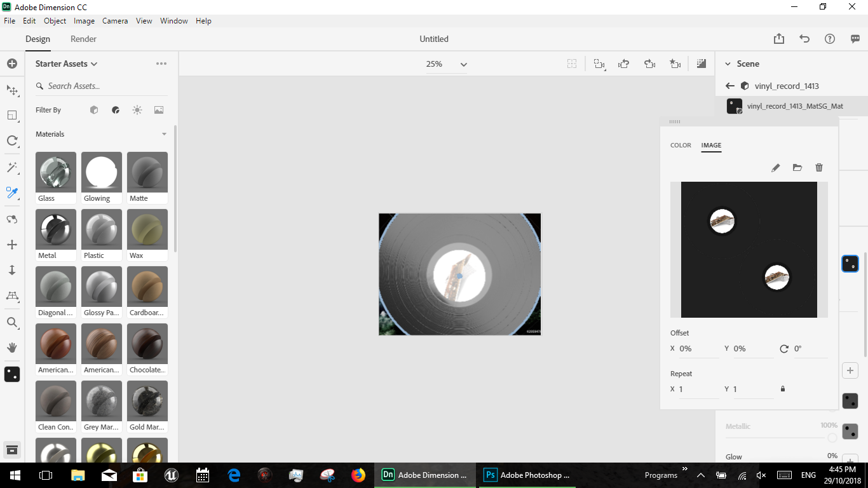868x488 pixels.
Task: Click the Add and Import content plus icon
Action: 12,64
